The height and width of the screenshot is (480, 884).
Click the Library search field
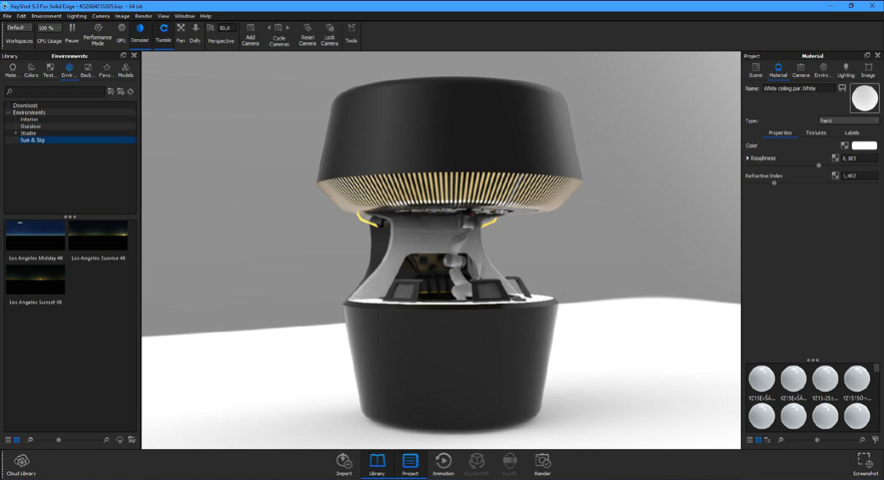55,91
